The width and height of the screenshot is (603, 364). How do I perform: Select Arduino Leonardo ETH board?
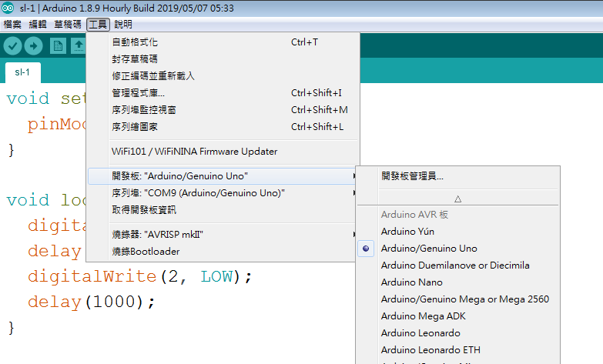pos(430,350)
